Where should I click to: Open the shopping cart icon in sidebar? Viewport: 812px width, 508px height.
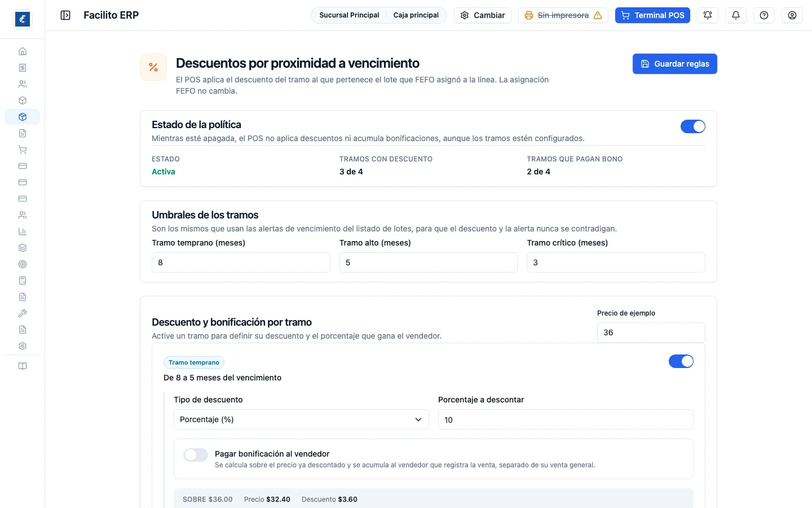pos(23,150)
